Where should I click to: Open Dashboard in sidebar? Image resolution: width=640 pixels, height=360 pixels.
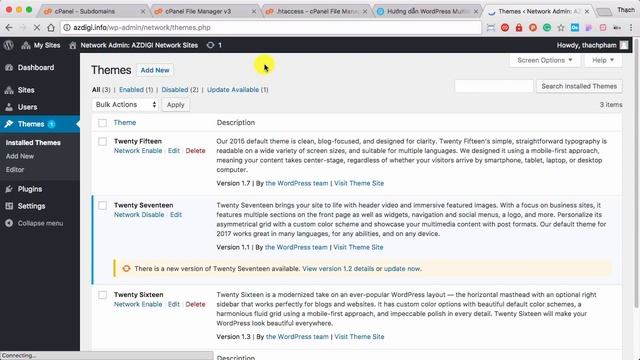tap(36, 68)
